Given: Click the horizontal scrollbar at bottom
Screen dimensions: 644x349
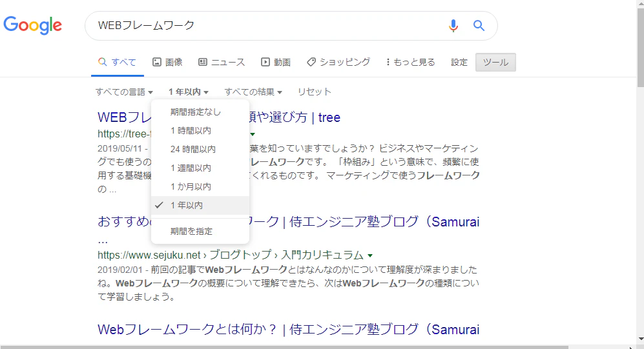Looking at the screenshot, I should point(284,347).
